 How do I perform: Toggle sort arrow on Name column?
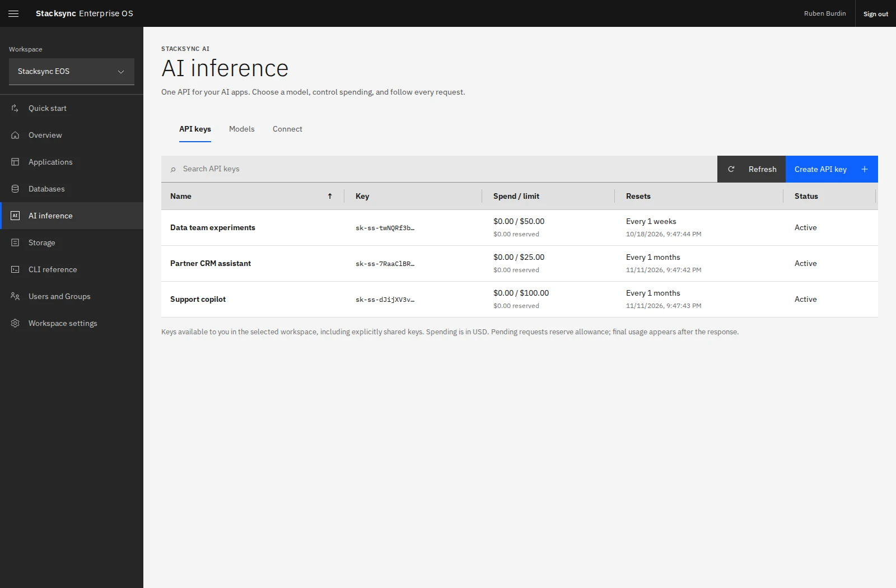330,196
